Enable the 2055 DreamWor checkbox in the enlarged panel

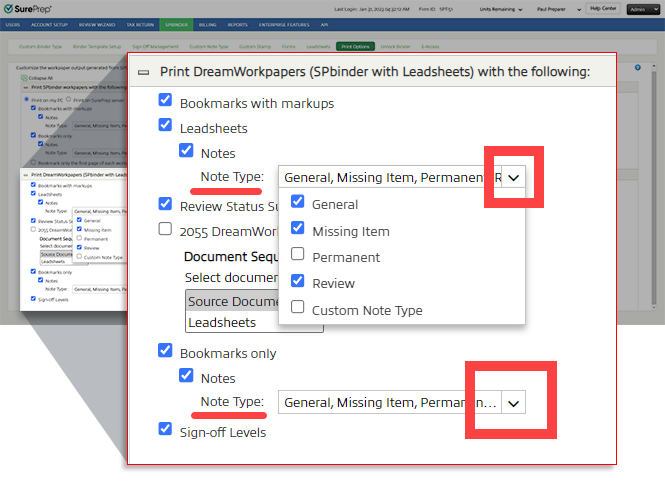165,229
